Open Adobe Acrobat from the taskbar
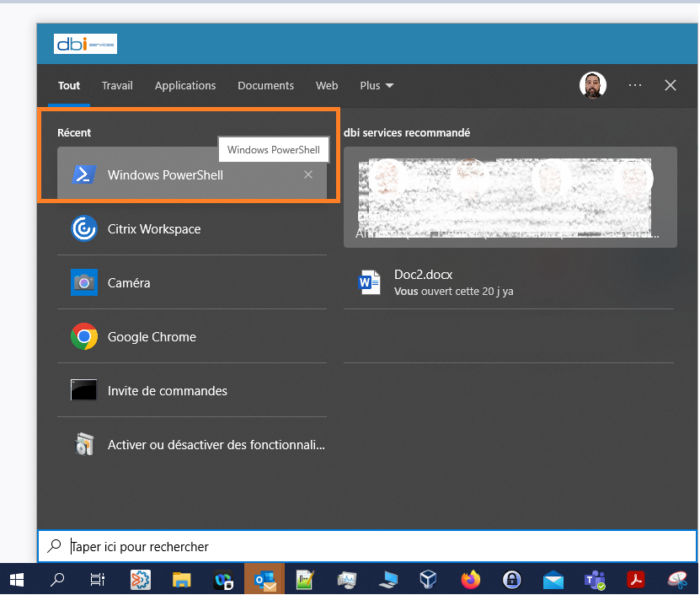This screenshot has height=595, width=700. tap(636, 580)
